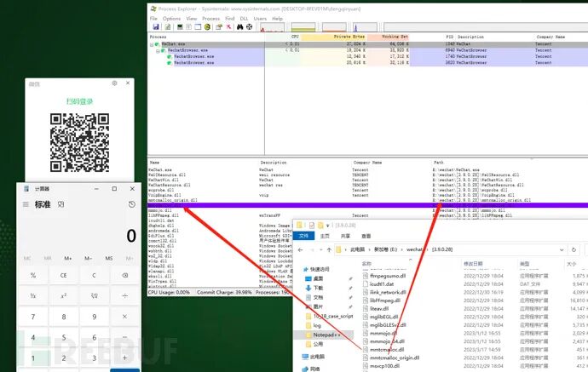Open the Process menu in Process Explorer

click(x=211, y=19)
